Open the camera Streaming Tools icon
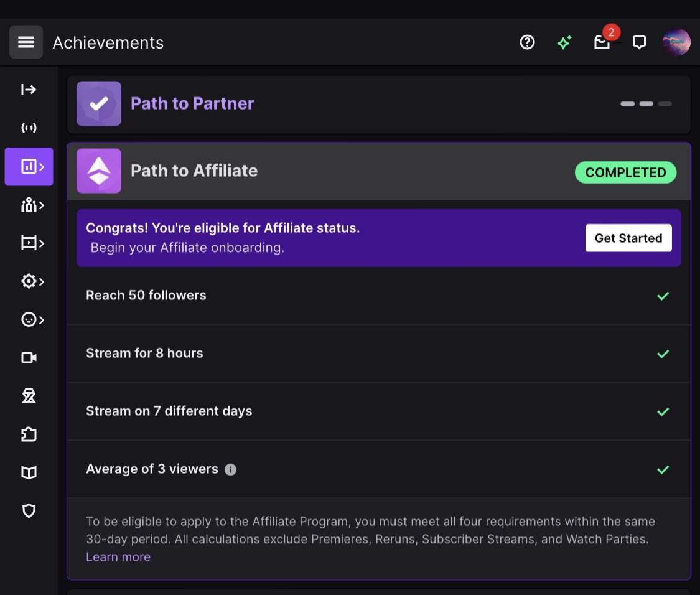700x595 pixels. click(29, 358)
